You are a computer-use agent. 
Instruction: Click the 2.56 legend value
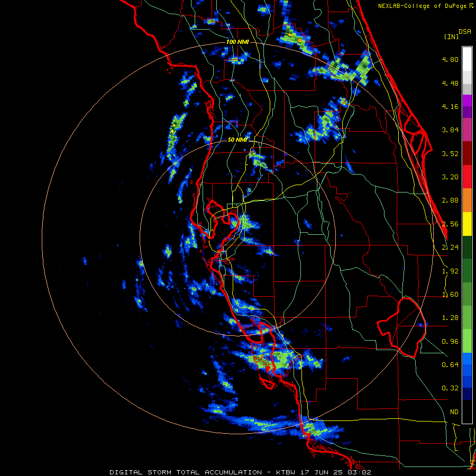(x=450, y=224)
